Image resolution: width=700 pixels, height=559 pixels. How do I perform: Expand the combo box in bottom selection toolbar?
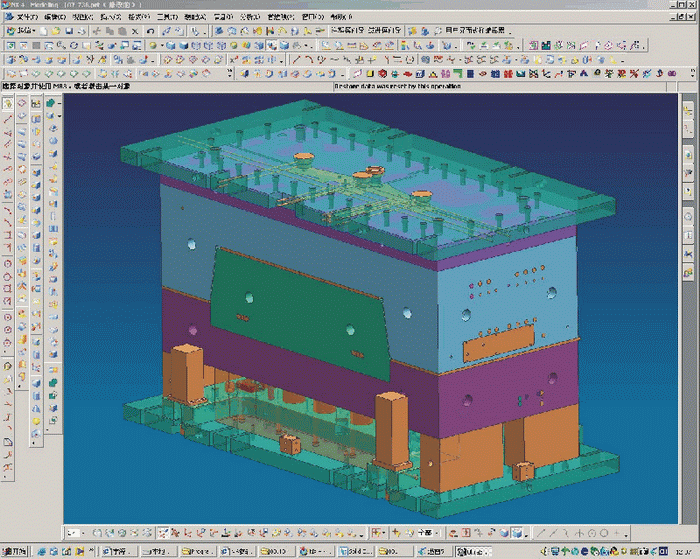click(438, 532)
